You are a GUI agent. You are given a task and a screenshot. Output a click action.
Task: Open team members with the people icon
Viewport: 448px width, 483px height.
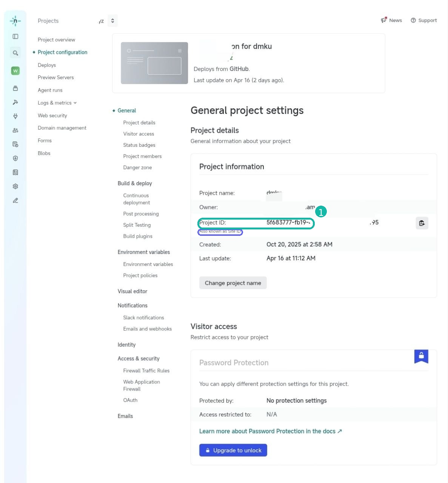click(x=15, y=130)
